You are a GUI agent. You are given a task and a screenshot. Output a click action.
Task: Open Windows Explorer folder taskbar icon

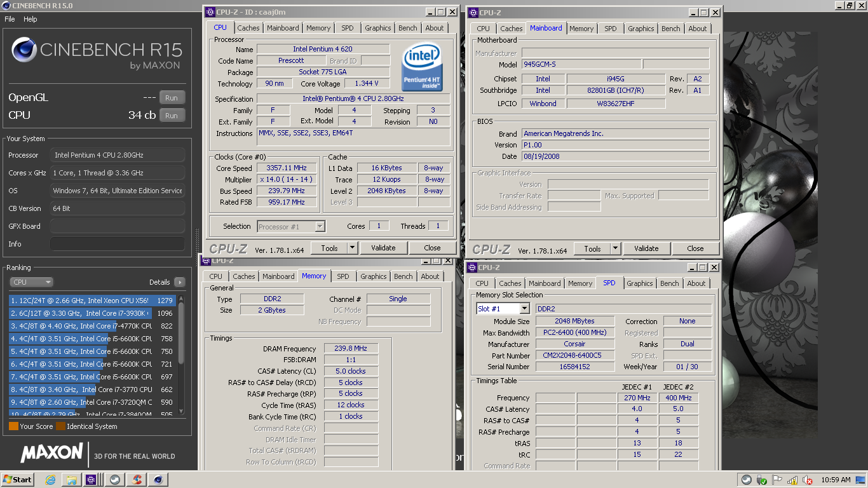[x=71, y=480]
